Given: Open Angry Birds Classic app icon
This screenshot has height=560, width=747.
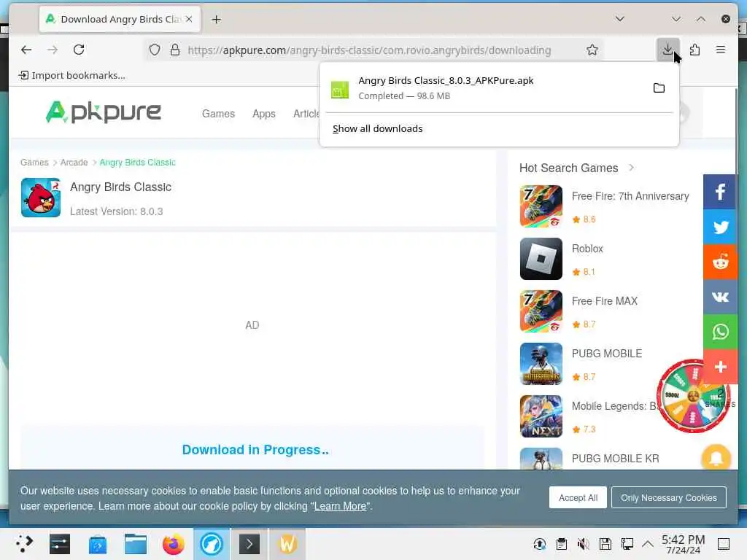Looking at the screenshot, I should (41, 198).
